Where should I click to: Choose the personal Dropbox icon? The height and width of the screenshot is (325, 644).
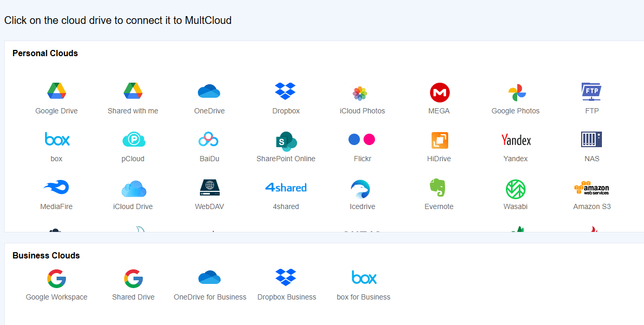point(286,91)
